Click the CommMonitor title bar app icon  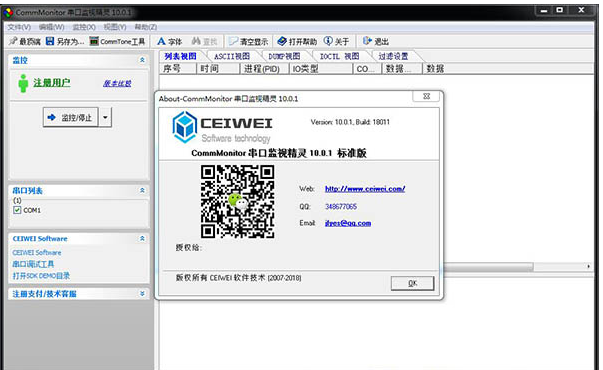(x=8, y=13)
